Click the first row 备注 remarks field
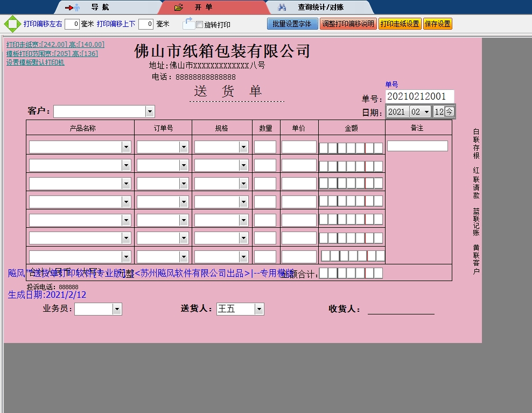The image size is (532, 413). click(x=417, y=146)
